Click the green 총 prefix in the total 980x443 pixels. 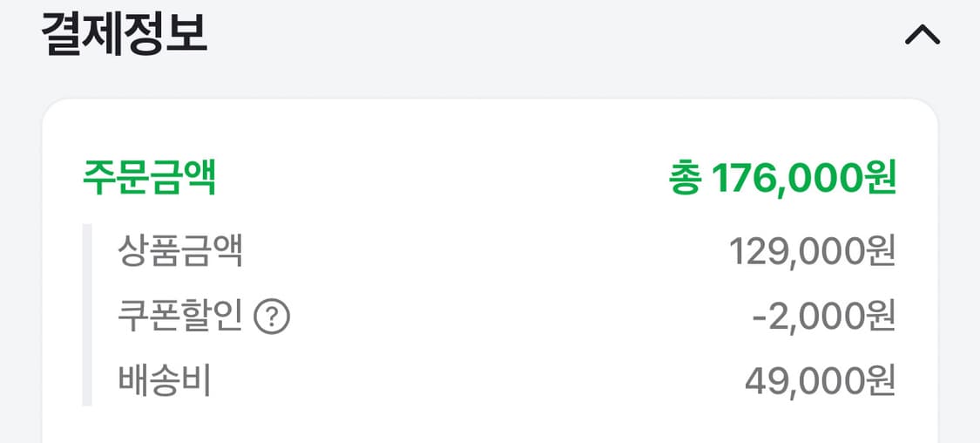pyautogui.click(x=684, y=179)
